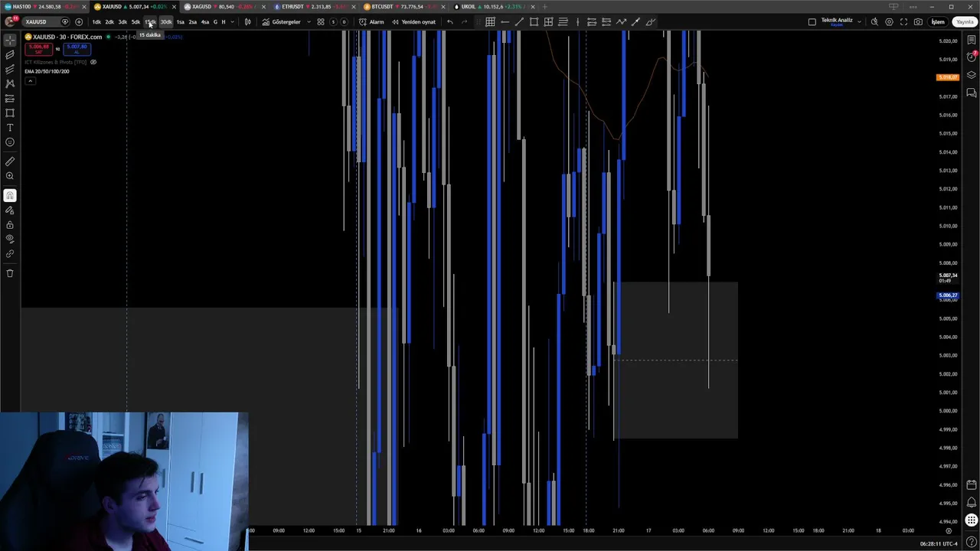
Task: Open the indicator templates grid icon
Action: click(321, 22)
